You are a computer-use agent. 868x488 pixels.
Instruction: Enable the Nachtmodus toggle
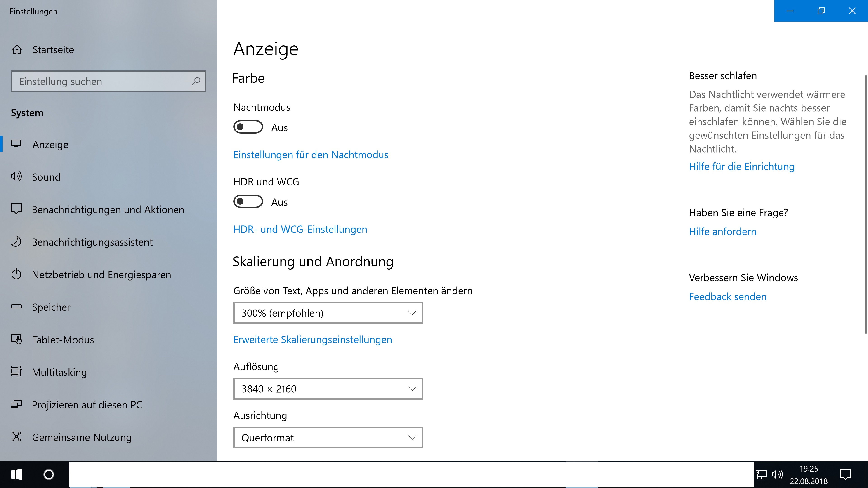[x=248, y=127]
